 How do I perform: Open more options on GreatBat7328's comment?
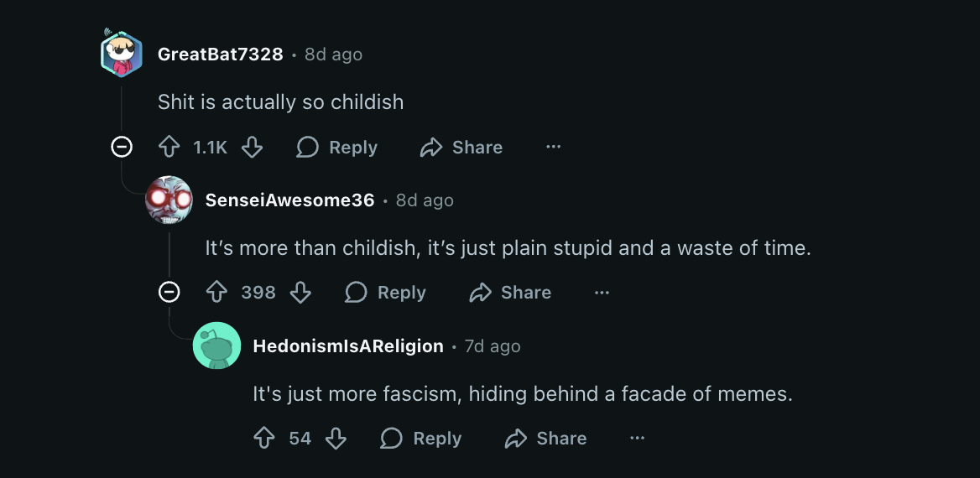(x=553, y=148)
